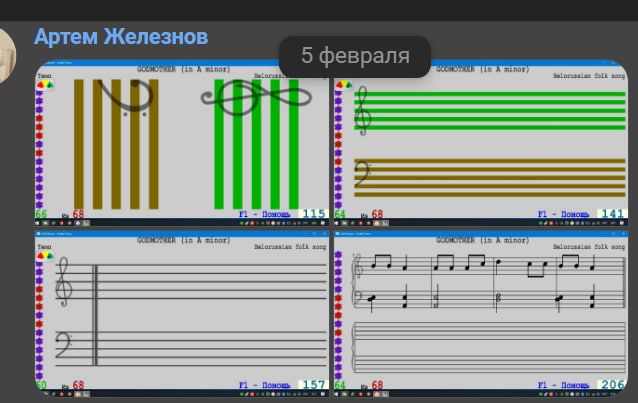Open the thumbnail with green horizontal staff
The width and height of the screenshot is (638, 403).
pyautogui.click(x=481, y=142)
